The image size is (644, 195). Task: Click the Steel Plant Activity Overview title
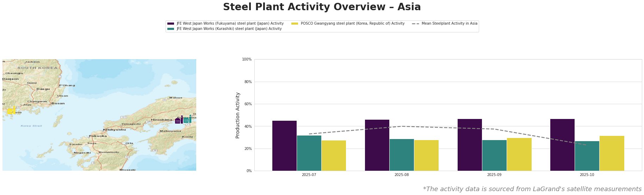[x=322, y=7]
